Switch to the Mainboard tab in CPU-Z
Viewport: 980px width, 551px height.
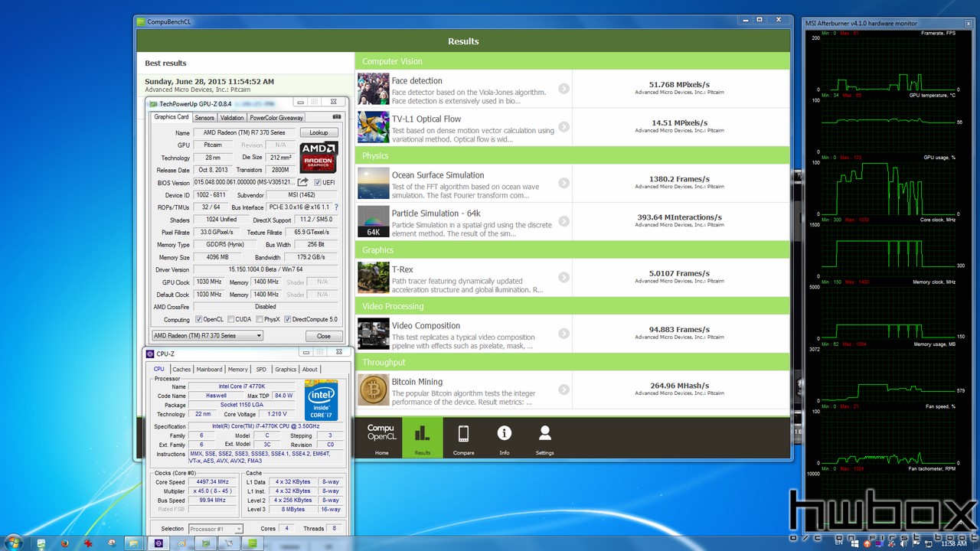point(209,369)
